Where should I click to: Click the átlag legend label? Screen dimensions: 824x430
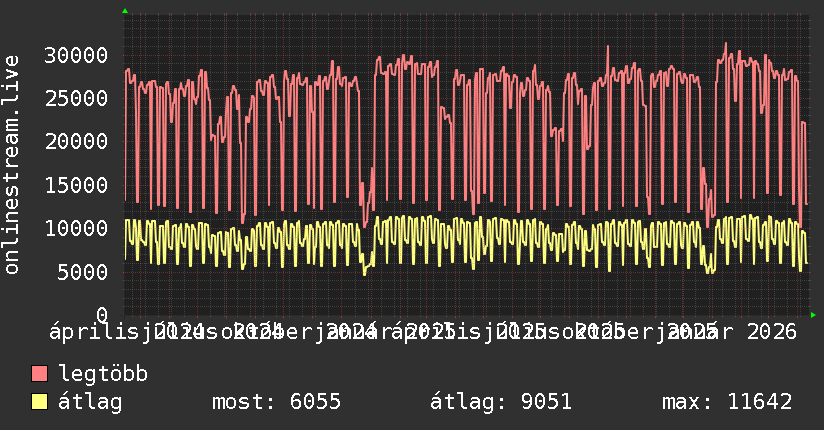90,402
